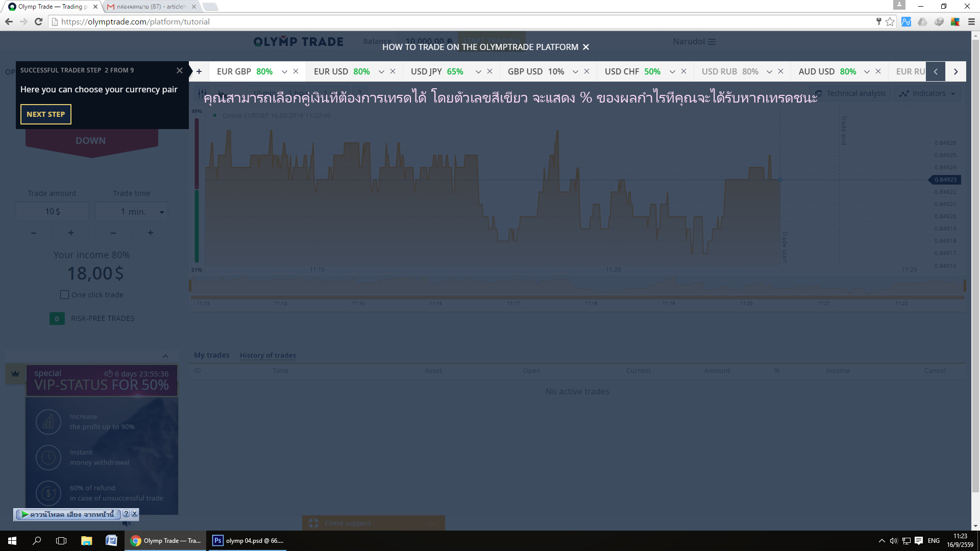Open the Trade time dropdown
The height and width of the screenshot is (551, 980).
pyautogui.click(x=132, y=212)
